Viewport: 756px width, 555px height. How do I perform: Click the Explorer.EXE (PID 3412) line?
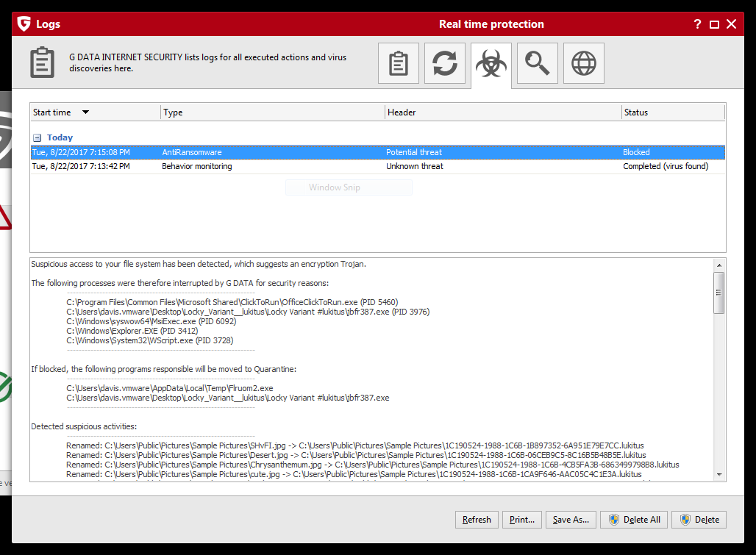point(132,331)
